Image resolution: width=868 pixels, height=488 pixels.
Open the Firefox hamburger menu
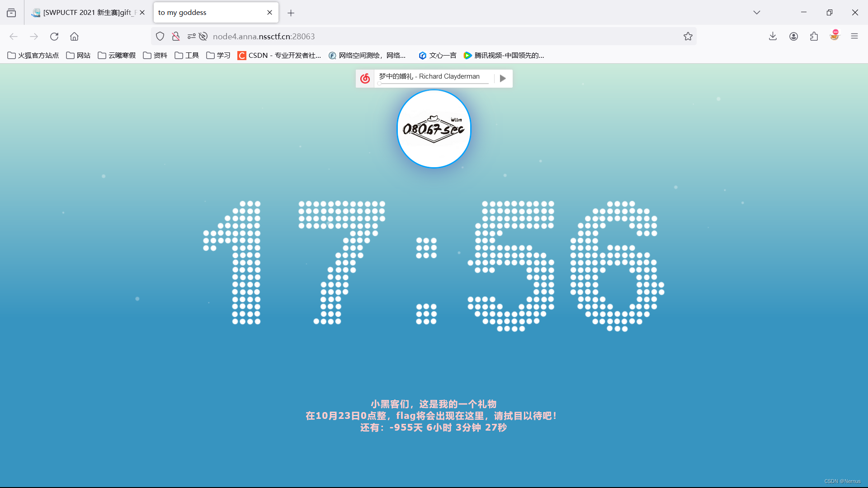pyautogui.click(x=855, y=36)
